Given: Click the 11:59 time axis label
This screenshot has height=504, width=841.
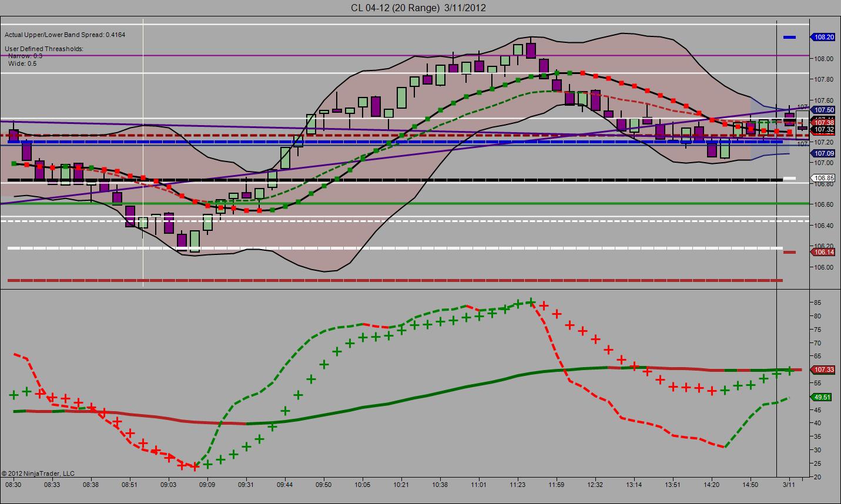Looking at the screenshot, I should click(556, 485).
